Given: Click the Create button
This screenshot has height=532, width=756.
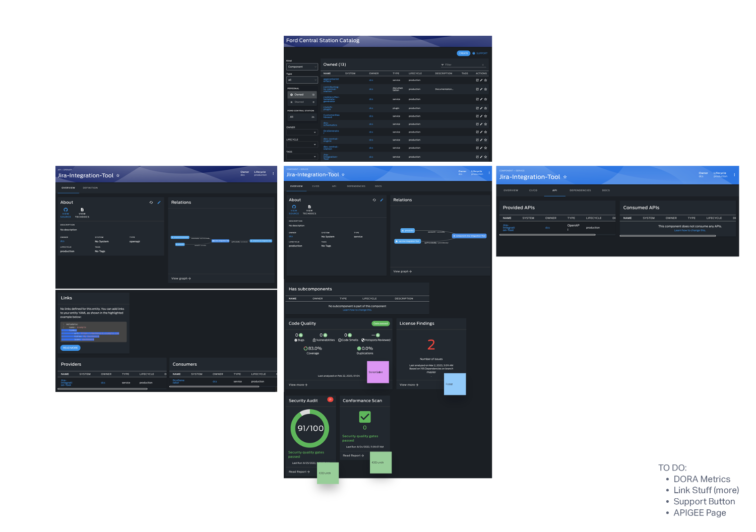Looking at the screenshot, I should [464, 53].
